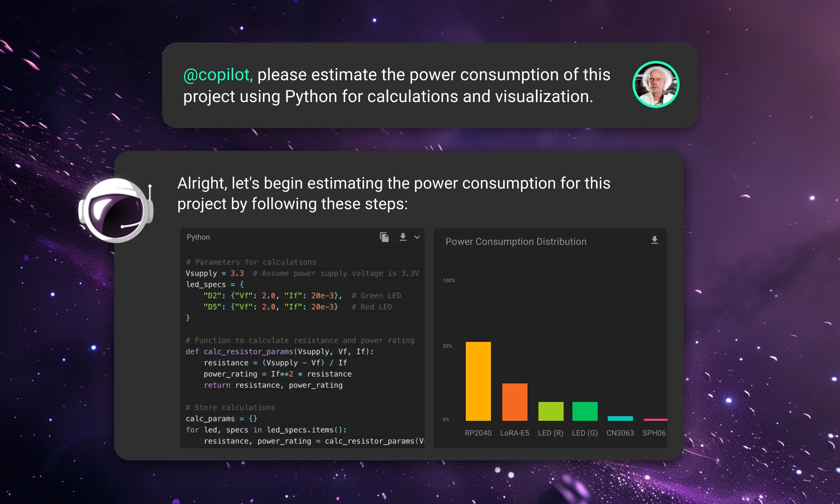Click the SPH06 axis label
Screen dimensions: 840x504
[654, 433]
